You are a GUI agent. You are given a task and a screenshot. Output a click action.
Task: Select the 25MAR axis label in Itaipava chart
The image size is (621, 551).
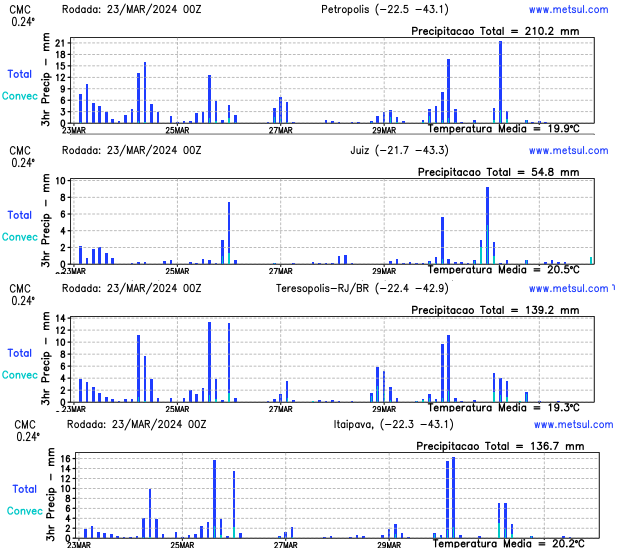[181, 545]
